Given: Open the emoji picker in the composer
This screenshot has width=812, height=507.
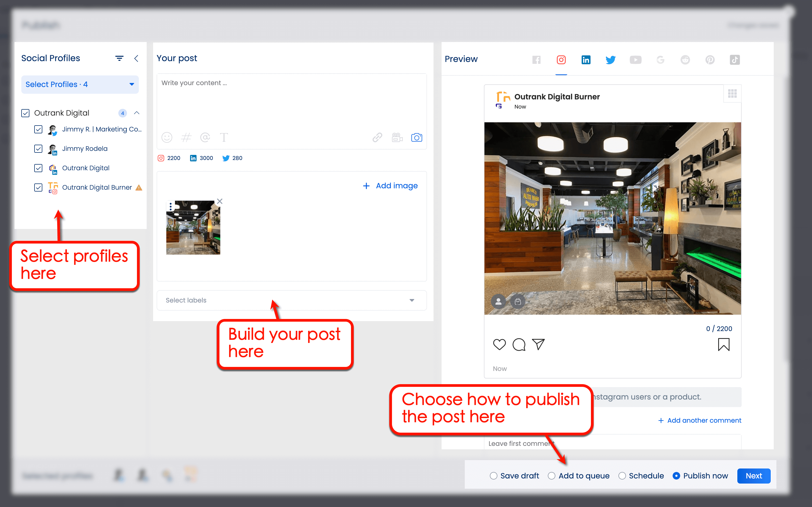Looking at the screenshot, I should coord(167,137).
